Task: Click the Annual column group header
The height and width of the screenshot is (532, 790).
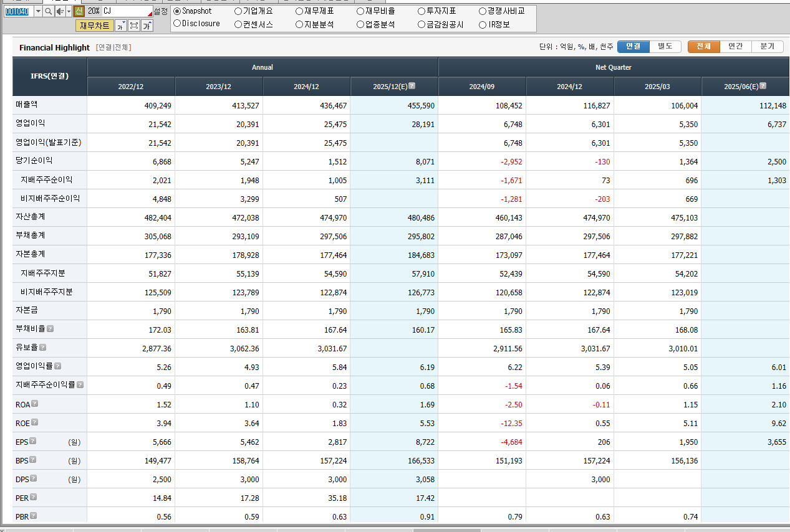Action: coord(263,67)
